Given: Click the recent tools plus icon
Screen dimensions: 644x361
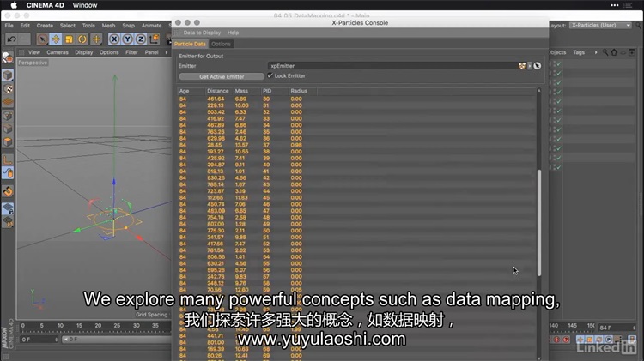Looking at the screenshot, I should 96,39.
